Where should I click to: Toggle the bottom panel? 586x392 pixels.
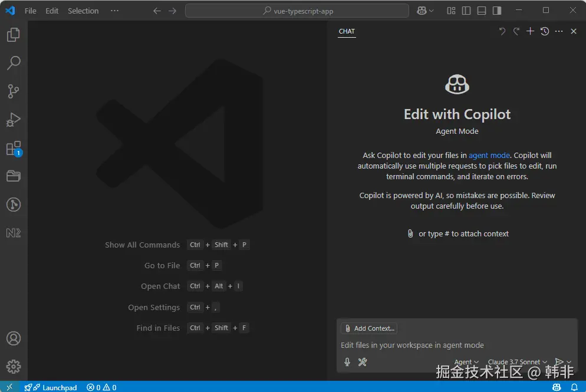[481, 11]
